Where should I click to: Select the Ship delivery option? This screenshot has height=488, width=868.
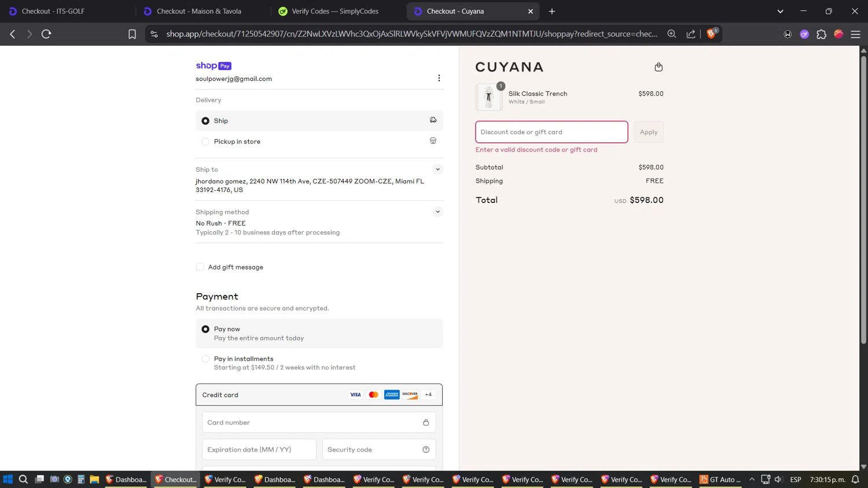tap(319, 121)
